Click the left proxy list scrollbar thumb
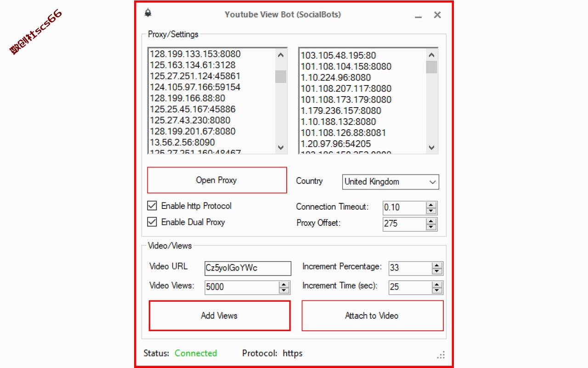 click(281, 76)
